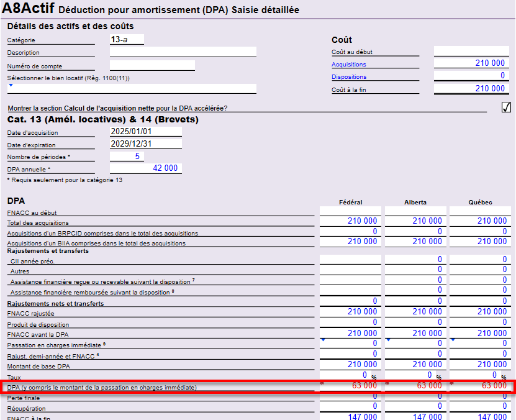Select the Description input field
This screenshot has width=516, height=420.
point(183,52)
